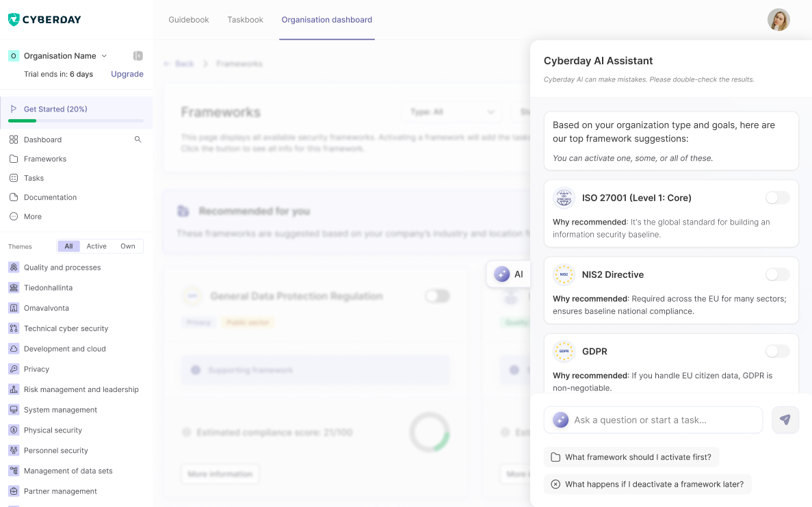Click the Frameworks folder icon in sidebar
This screenshot has height=507, width=812.
point(14,159)
